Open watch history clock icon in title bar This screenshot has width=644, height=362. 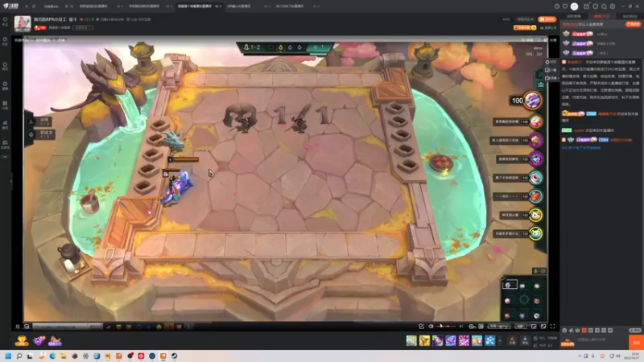click(557, 6)
